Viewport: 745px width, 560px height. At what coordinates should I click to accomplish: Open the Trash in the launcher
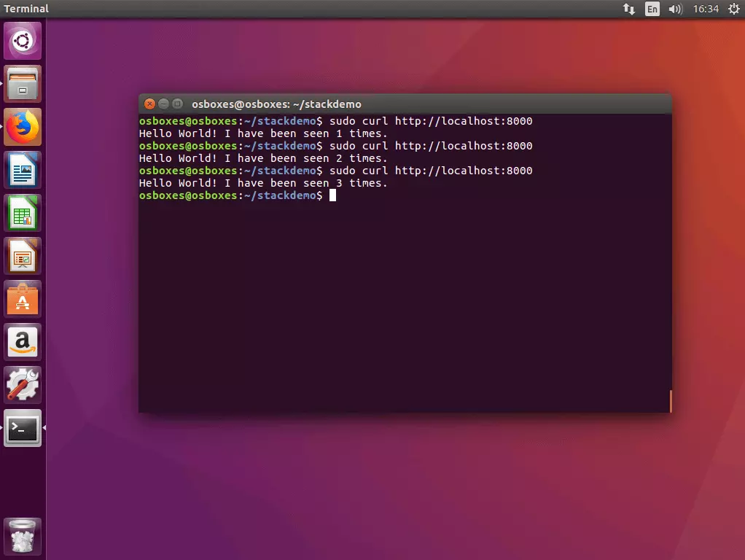(23, 537)
